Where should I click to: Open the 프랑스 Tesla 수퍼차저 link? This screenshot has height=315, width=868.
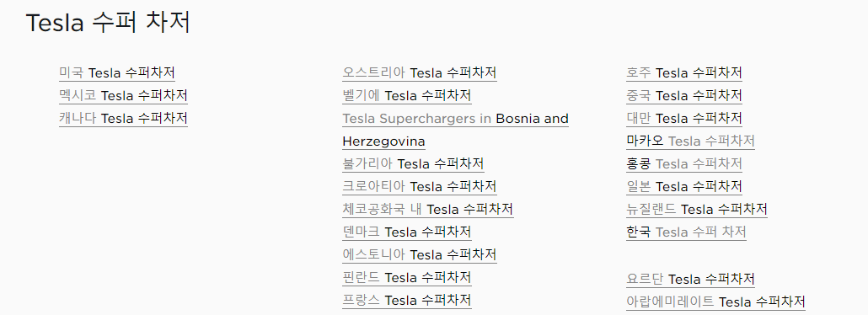coord(407,300)
